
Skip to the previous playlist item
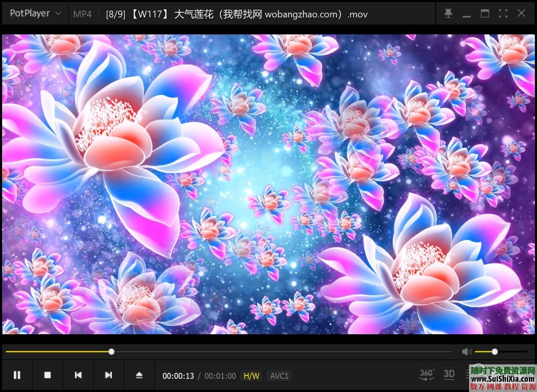[x=78, y=375]
